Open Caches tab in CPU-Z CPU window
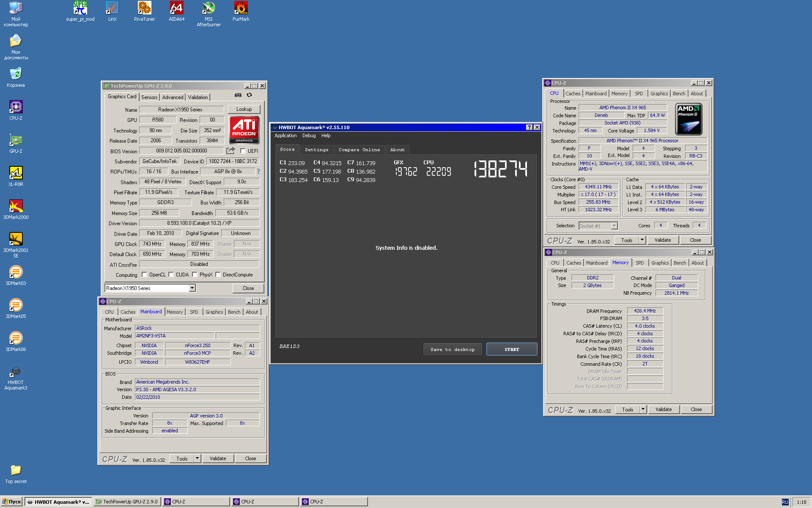This screenshot has height=508, width=812. click(x=573, y=94)
